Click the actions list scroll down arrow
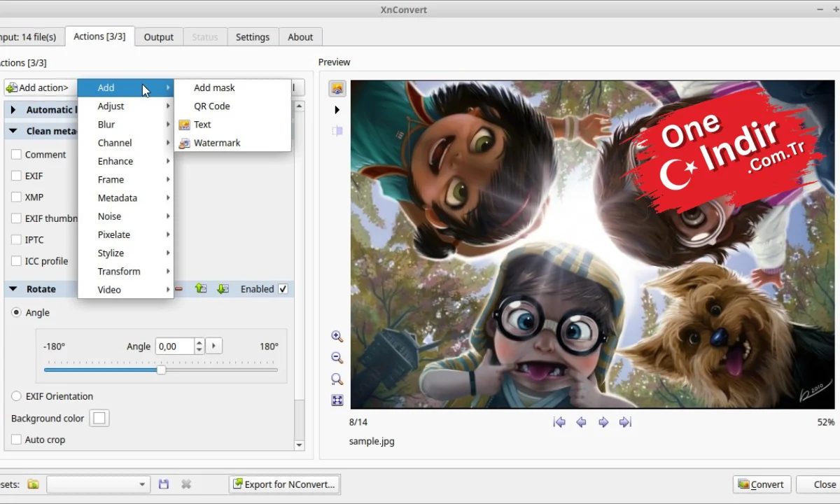The height and width of the screenshot is (504, 840). [x=300, y=445]
